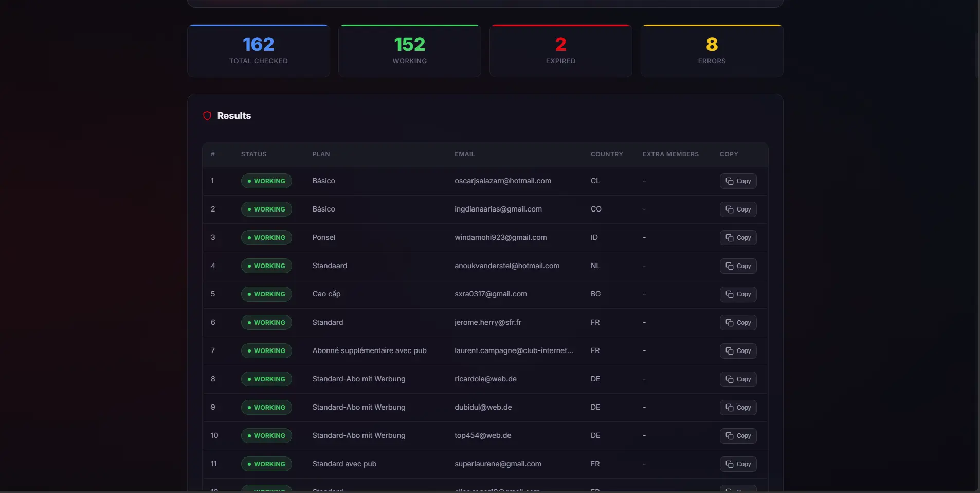This screenshot has height=493, width=980.
Task: Click the DE country code in row 8
Action: [595, 379]
